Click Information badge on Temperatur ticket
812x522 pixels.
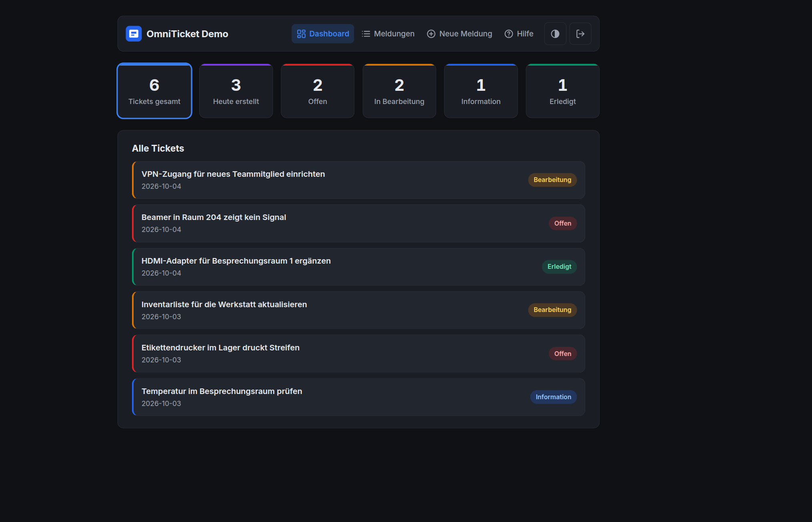(553, 397)
